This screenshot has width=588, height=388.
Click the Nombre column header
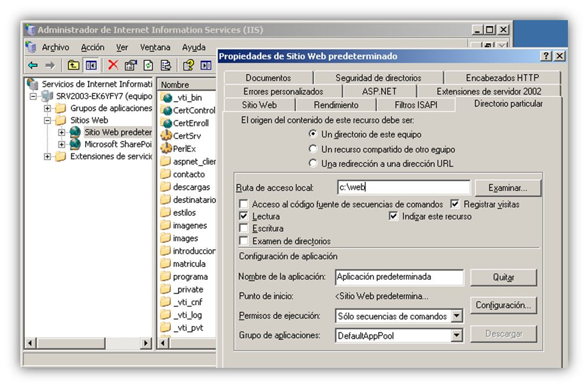coord(186,85)
